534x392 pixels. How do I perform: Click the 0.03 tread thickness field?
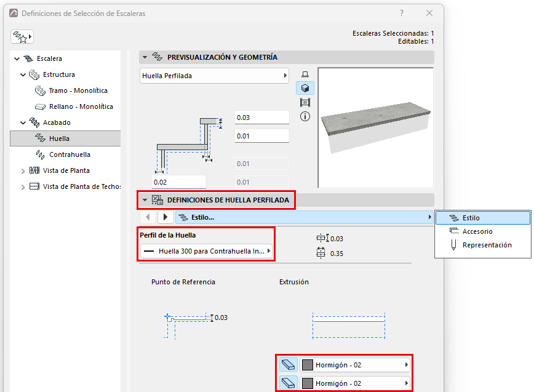(262, 118)
